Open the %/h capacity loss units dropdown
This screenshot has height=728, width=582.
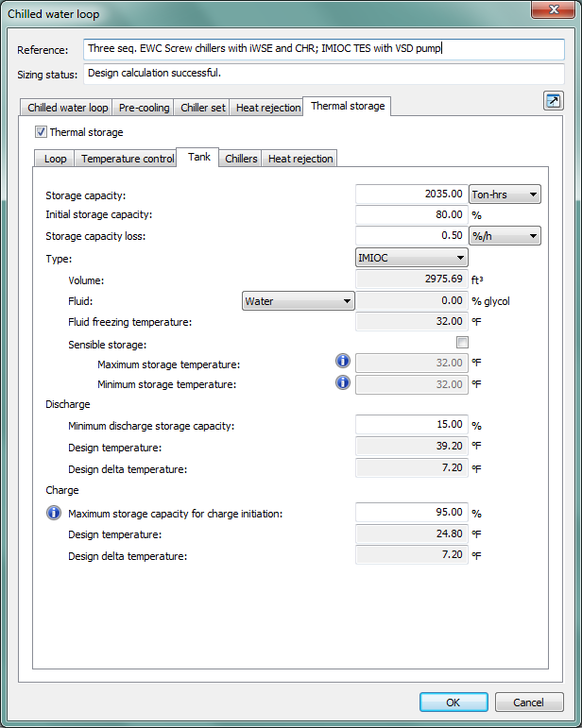click(x=505, y=236)
